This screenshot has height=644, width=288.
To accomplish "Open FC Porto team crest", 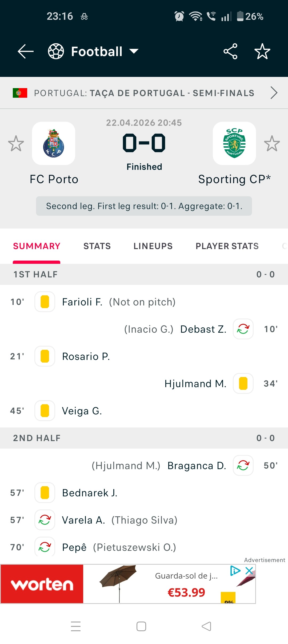I will pos(54,143).
